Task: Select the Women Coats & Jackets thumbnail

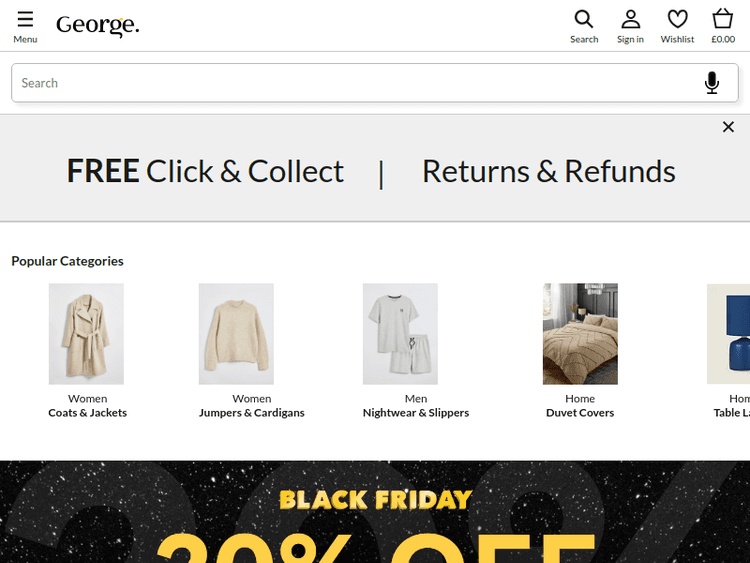Action: point(86,334)
